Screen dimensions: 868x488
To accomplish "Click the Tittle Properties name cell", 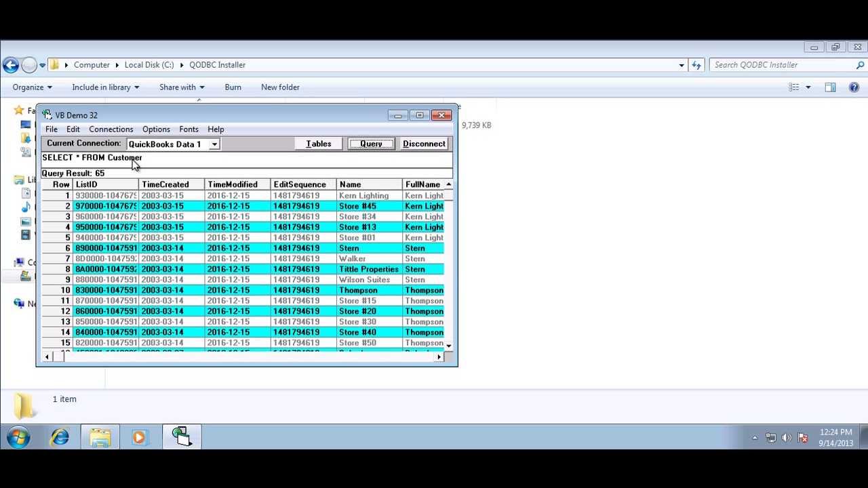I will [x=370, y=269].
